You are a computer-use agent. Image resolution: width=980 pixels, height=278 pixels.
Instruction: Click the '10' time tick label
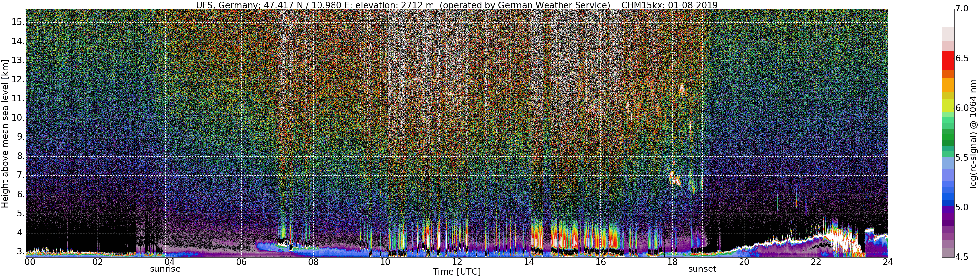tap(385, 262)
